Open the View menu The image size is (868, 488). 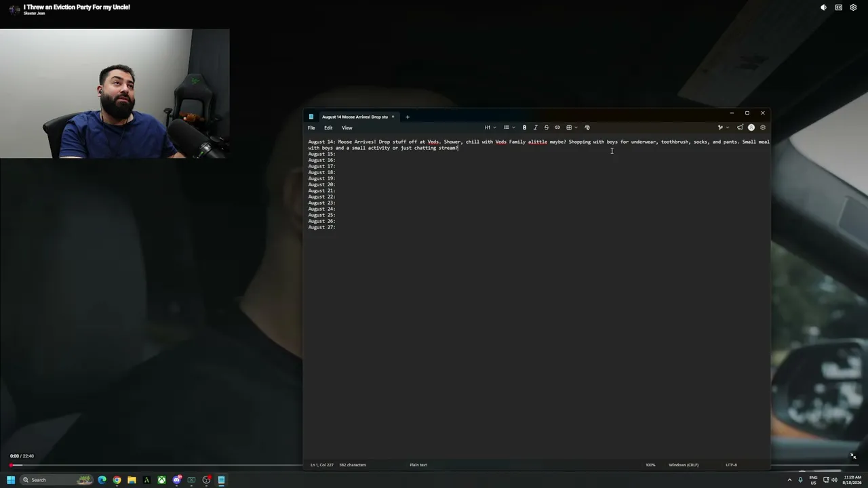point(347,127)
